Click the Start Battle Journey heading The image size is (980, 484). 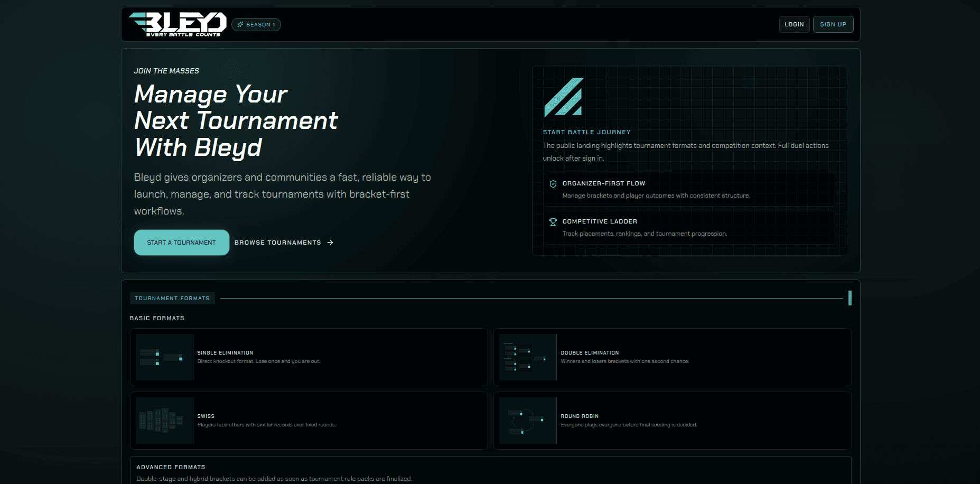pos(586,132)
